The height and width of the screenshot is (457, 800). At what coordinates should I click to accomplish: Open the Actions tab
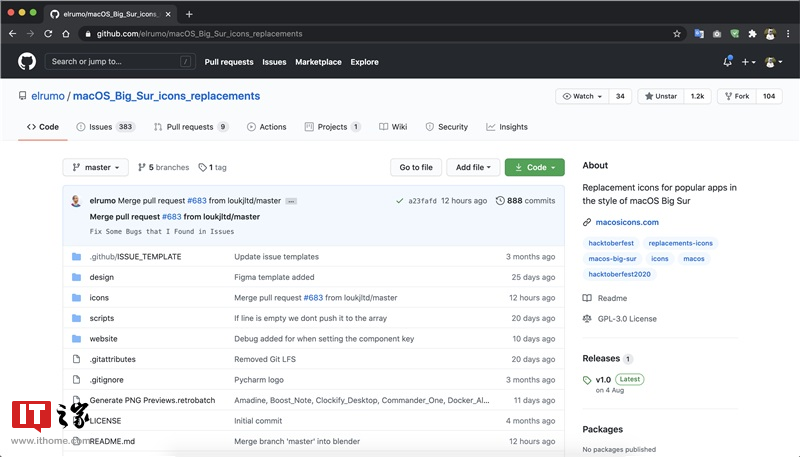pos(266,127)
